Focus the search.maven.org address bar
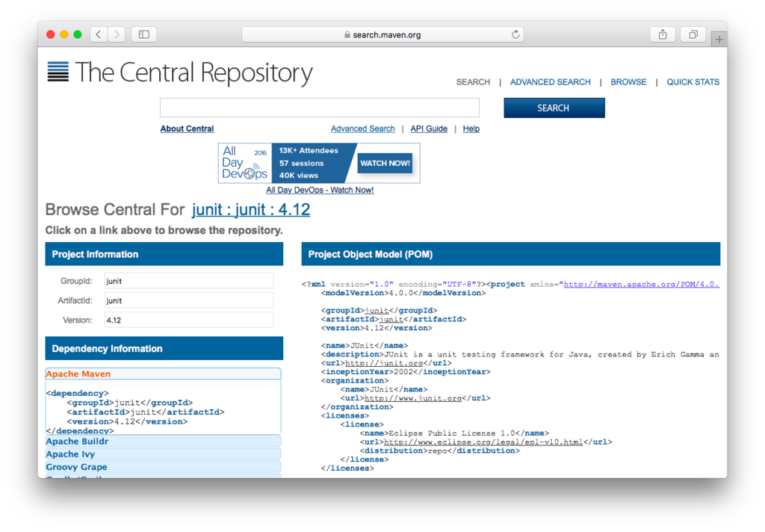The width and height of the screenshot is (765, 532). click(382, 34)
